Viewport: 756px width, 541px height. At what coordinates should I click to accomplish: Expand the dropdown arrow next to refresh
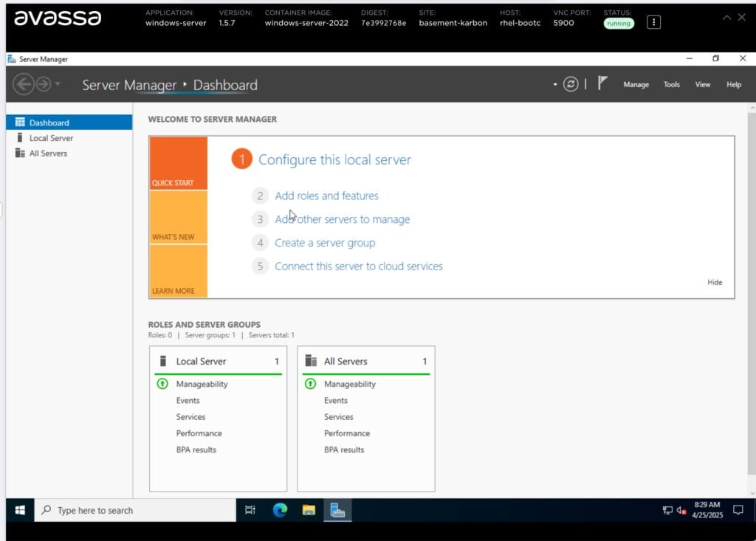click(x=554, y=83)
